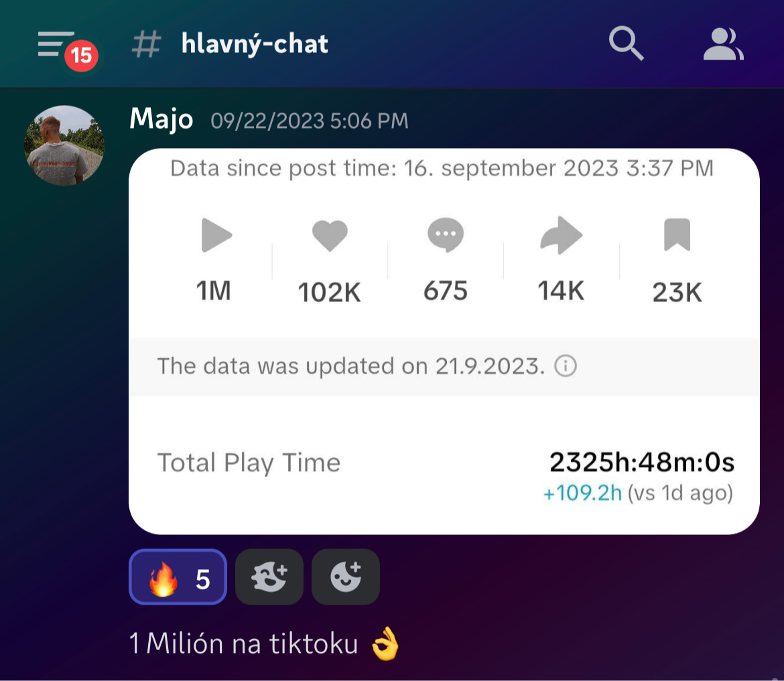
Task: Tap the message timestamp 09/22/2023 5:06 PM
Action: pyautogui.click(x=310, y=121)
